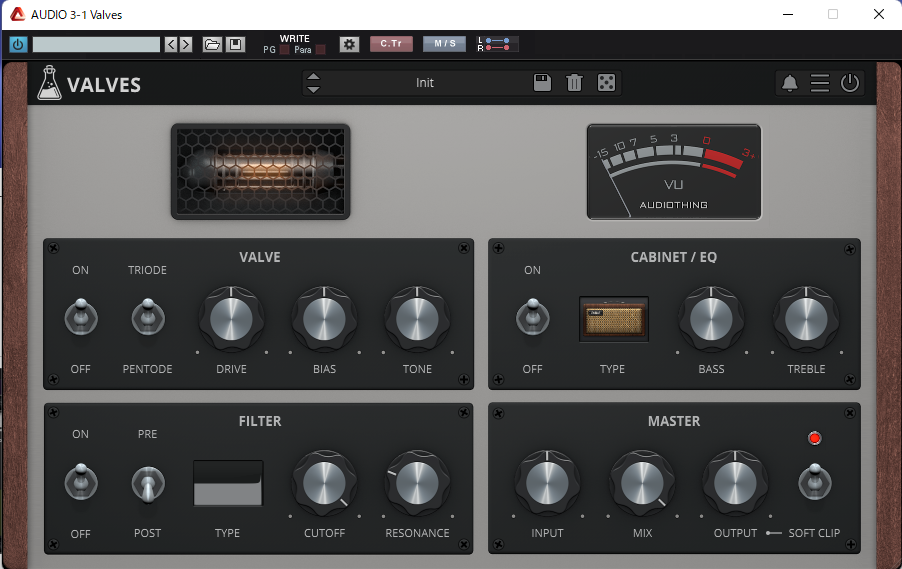Randomize parameters with dice icon
Viewport: 902px width, 569px height.
click(x=606, y=83)
